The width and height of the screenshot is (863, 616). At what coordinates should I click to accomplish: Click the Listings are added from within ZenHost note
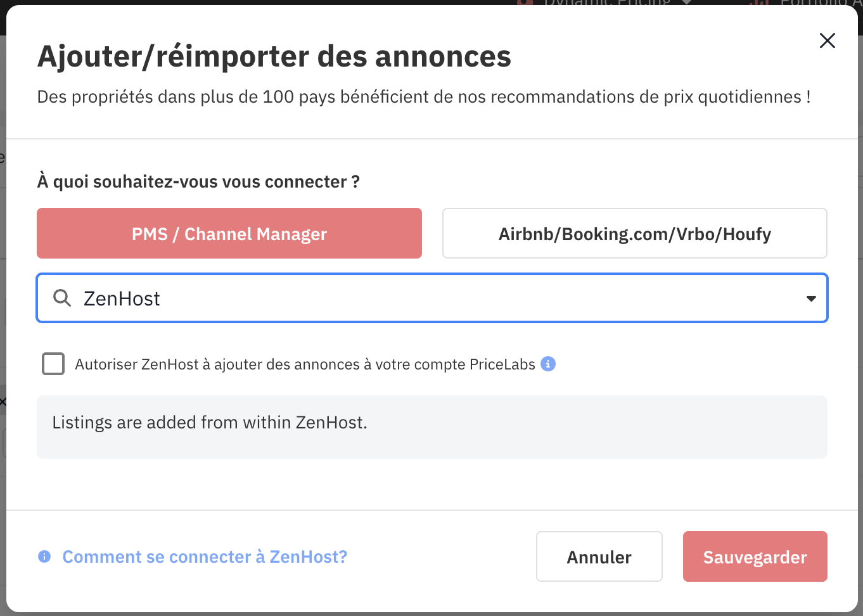click(210, 423)
